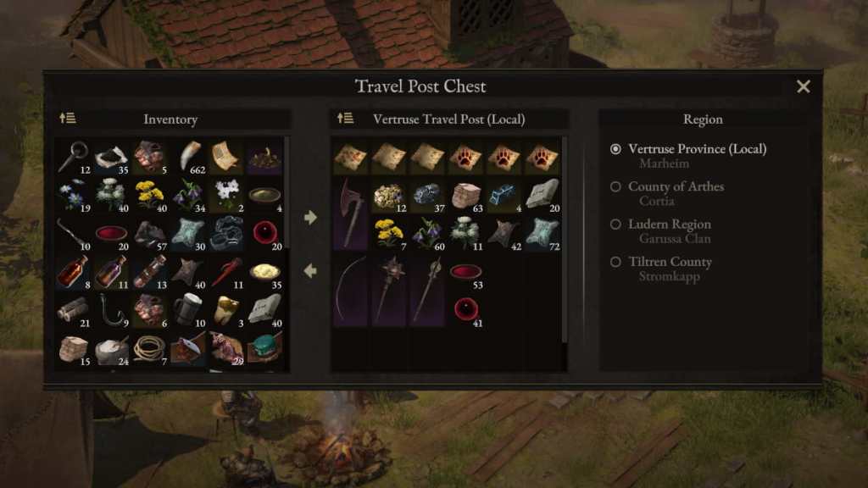Click the travel post chest scrollbar
The height and width of the screenshot is (488, 868).
coord(565,240)
